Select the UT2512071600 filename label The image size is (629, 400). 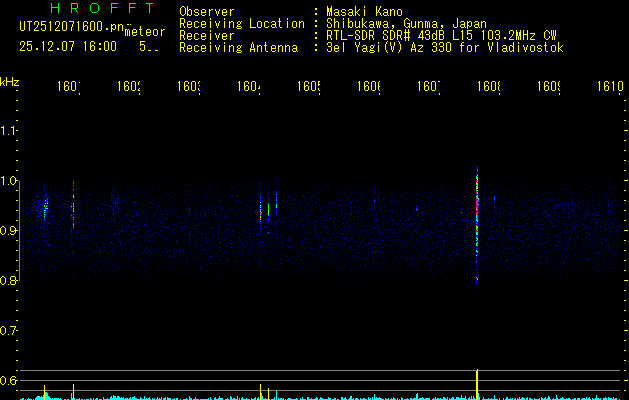(x=68, y=26)
